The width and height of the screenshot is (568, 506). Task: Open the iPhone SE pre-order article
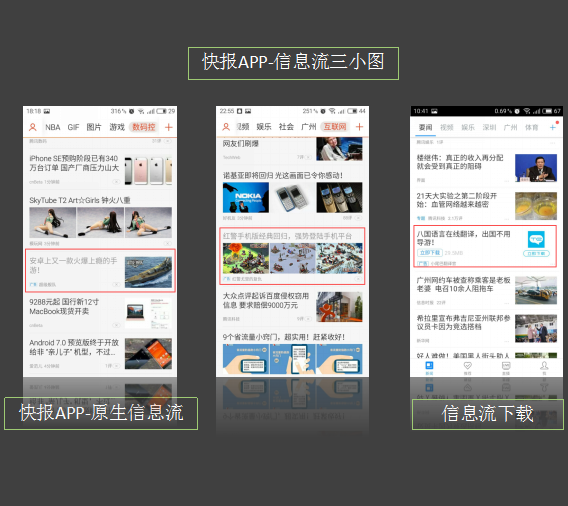click(74, 163)
